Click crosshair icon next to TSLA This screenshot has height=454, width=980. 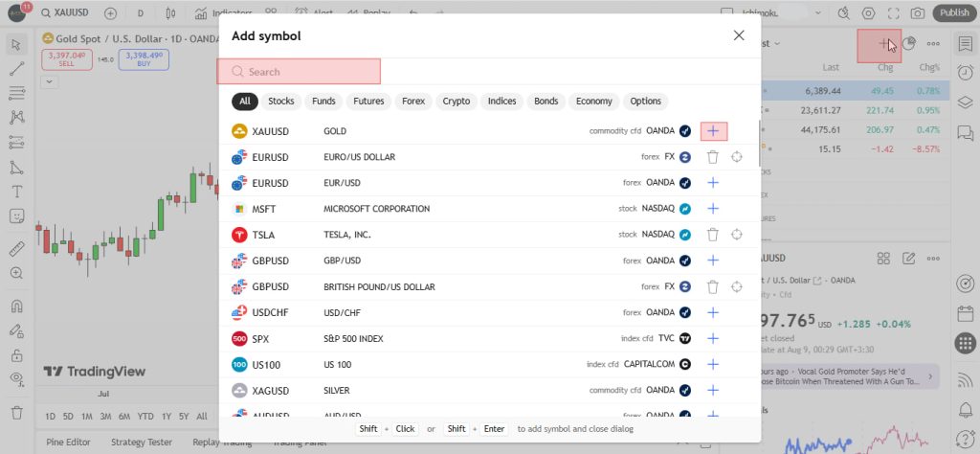[x=737, y=235]
